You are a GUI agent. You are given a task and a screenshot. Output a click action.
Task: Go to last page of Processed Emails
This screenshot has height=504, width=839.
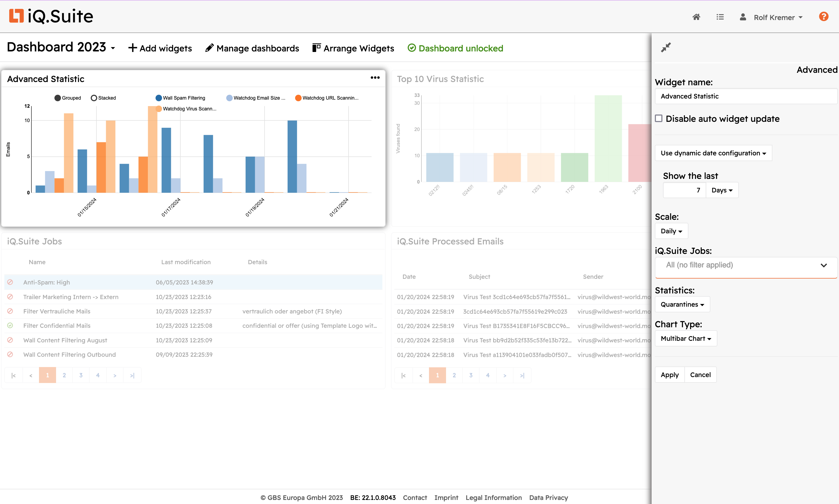(x=522, y=375)
